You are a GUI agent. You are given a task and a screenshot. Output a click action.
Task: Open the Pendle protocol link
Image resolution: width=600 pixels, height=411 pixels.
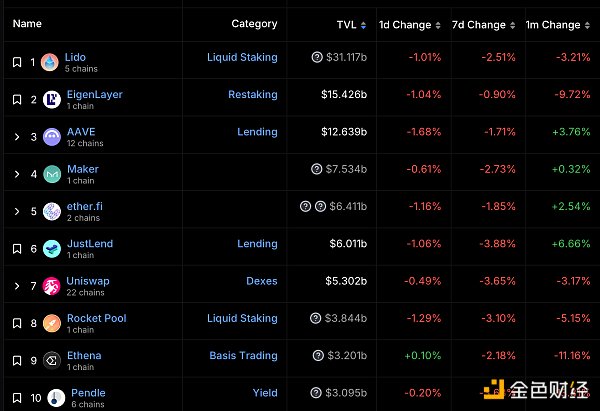(88, 393)
